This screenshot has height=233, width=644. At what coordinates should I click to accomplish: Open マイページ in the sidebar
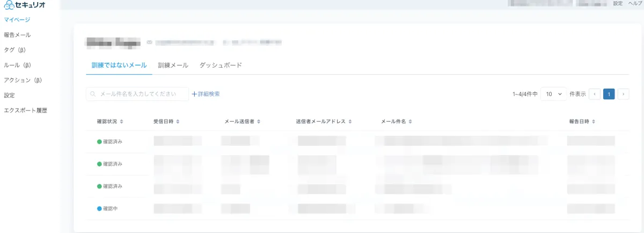click(17, 20)
